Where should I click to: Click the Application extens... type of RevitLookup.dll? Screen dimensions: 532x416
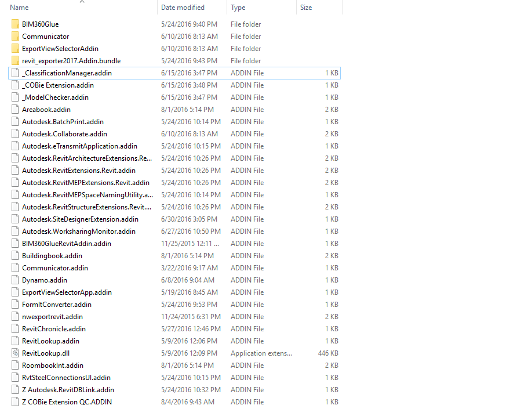261,353
